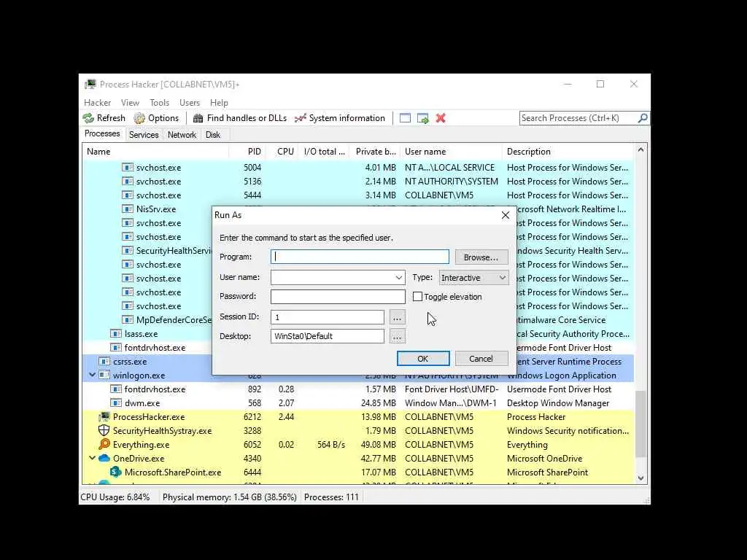Open the Help menu
The image size is (747, 560).
pyautogui.click(x=219, y=103)
